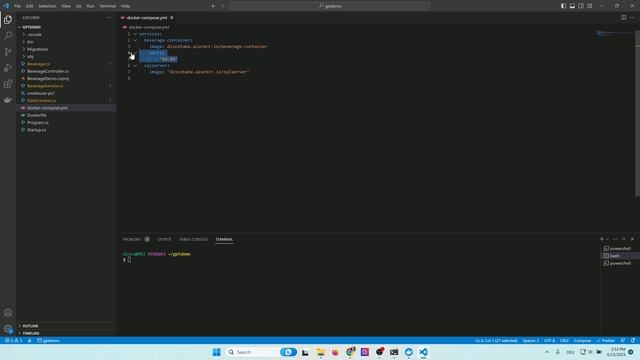Maximize the panel with the chevron-up icon
640x360 pixels.
coord(623,239)
